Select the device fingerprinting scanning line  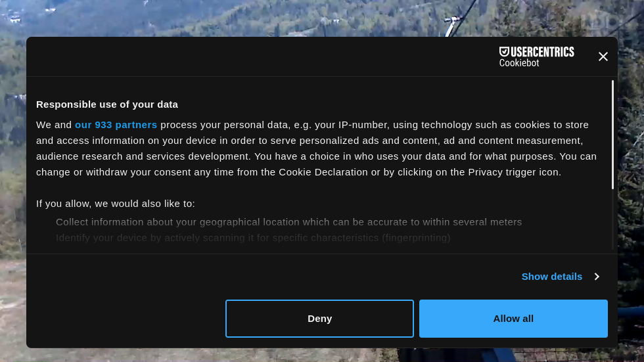[x=253, y=238]
